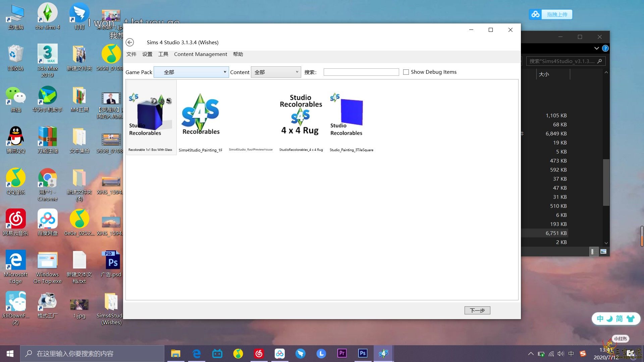This screenshot has height=362, width=644.
Task: Click 大小 column header in Explorer window
Action: point(544,74)
